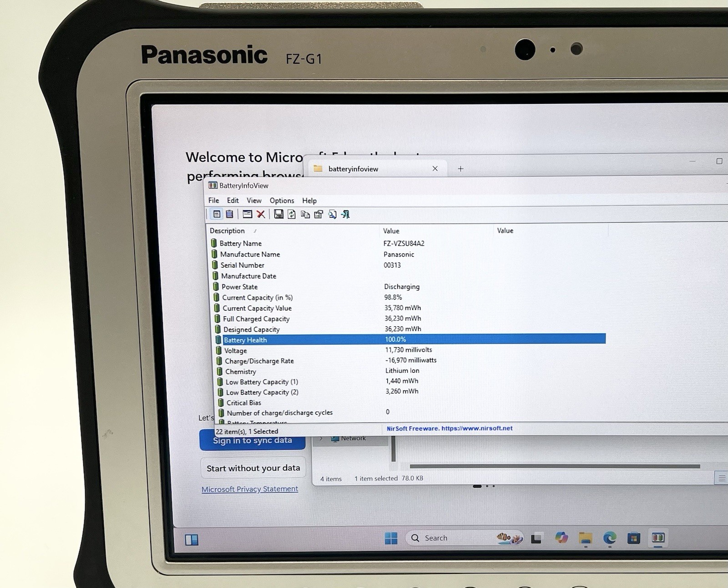
Task: Select the highlighted Battery Health row
Action: [410, 340]
